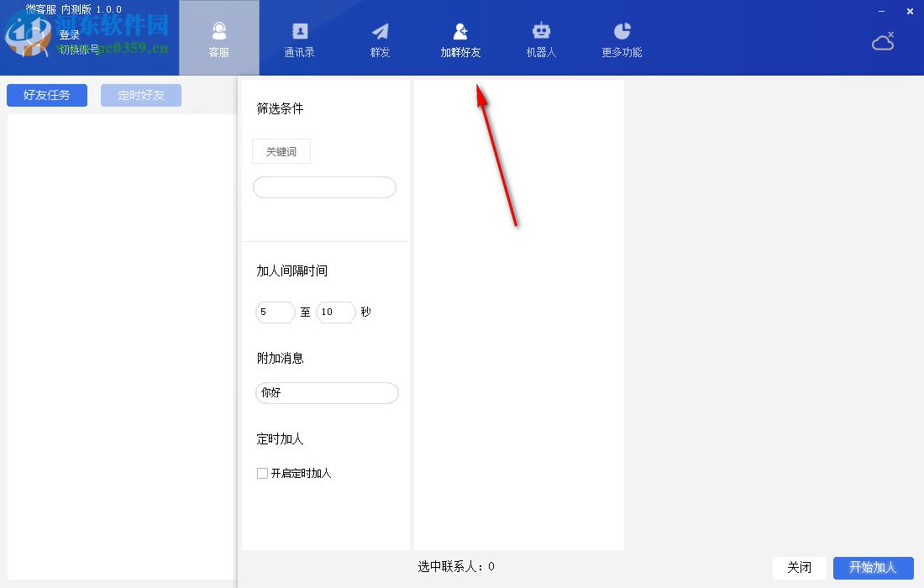Open the 更多功能 more functions tab
Screen dimensions: 924x588
pyautogui.click(x=622, y=39)
